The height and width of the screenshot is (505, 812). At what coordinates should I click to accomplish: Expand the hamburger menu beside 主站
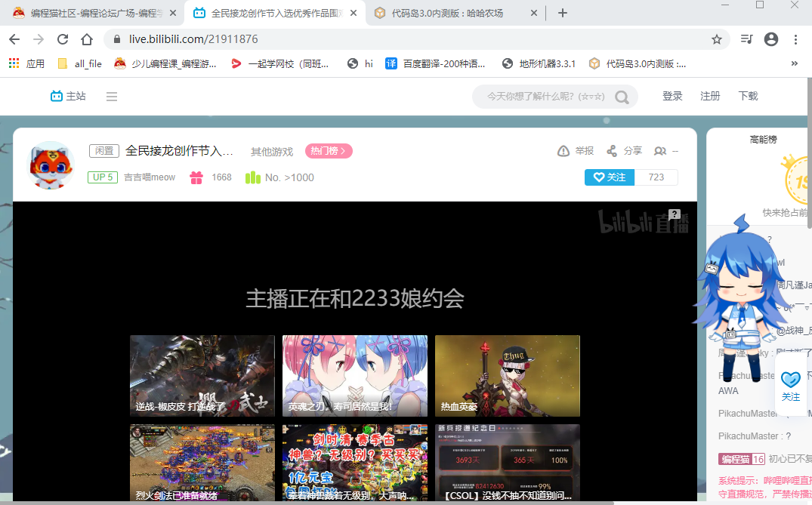click(112, 96)
